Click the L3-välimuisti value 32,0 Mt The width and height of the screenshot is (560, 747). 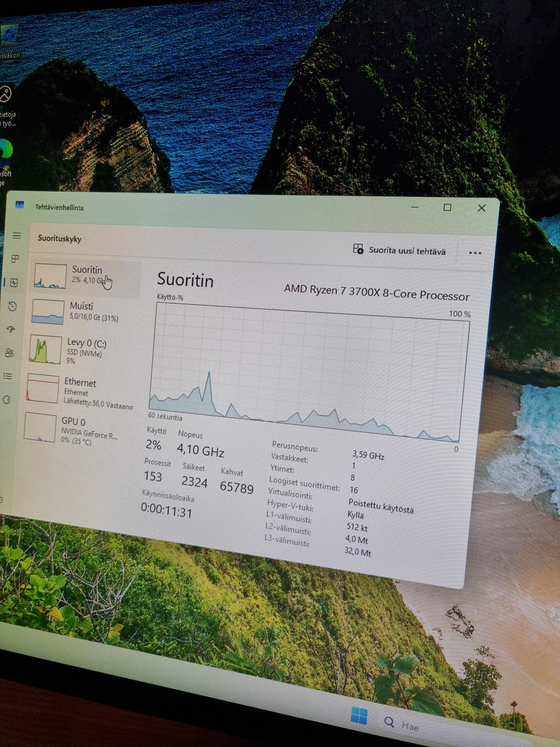point(358,551)
